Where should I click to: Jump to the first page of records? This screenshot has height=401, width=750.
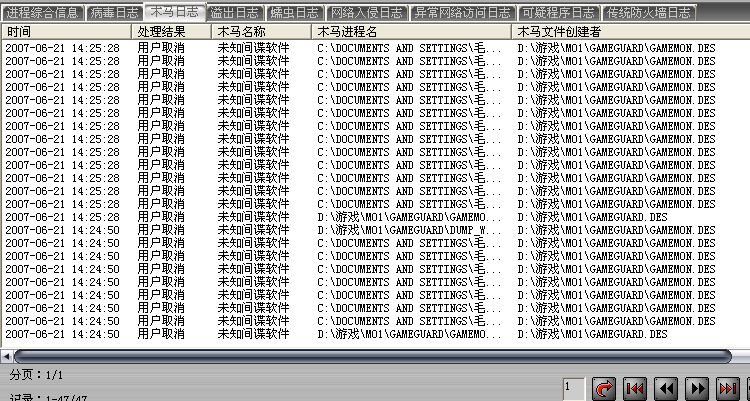pyautogui.click(x=635, y=389)
